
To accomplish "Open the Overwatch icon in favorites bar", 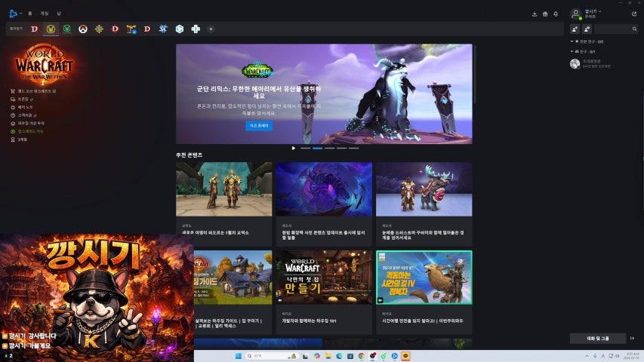I will 83,29.
